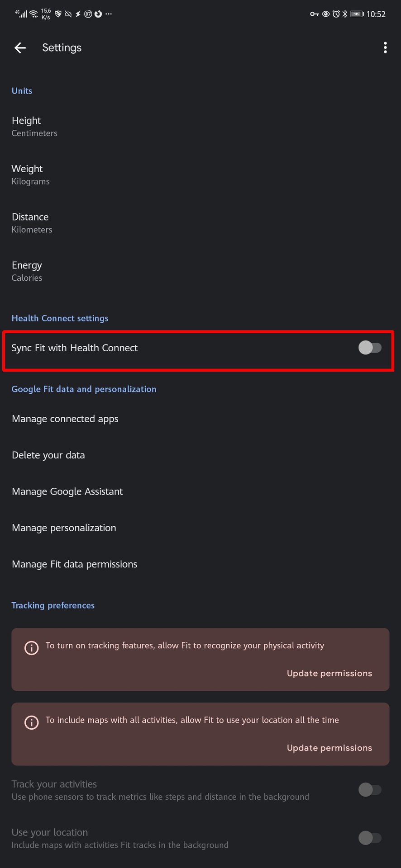
Task: Tap the Bluetooth icon in status bar
Action: point(344,14)
